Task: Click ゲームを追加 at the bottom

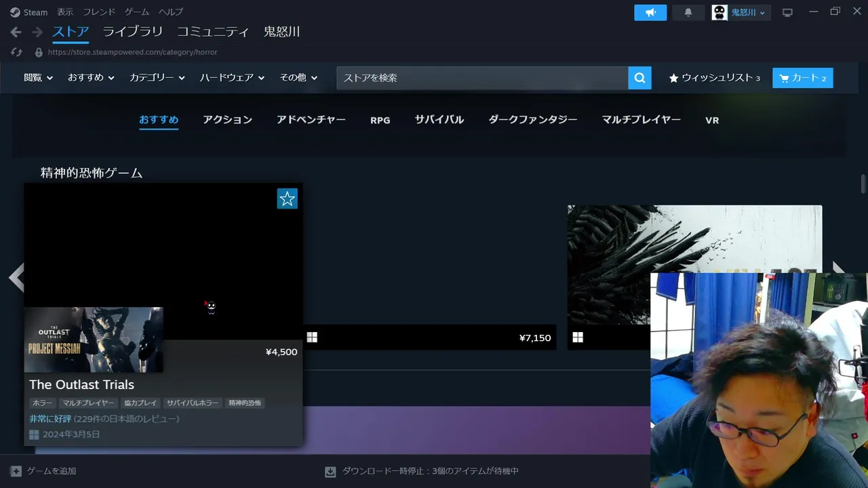Action: [x=52, y=471]
